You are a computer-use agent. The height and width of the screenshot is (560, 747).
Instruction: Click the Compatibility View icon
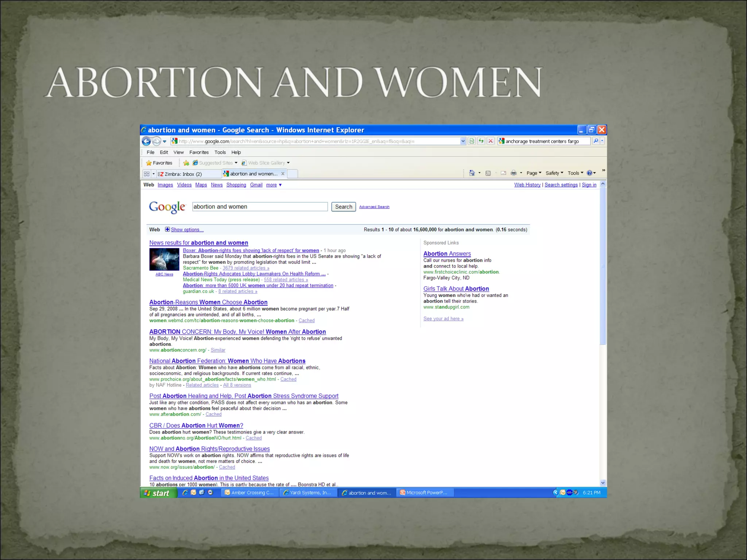click(x=472, y=141)
